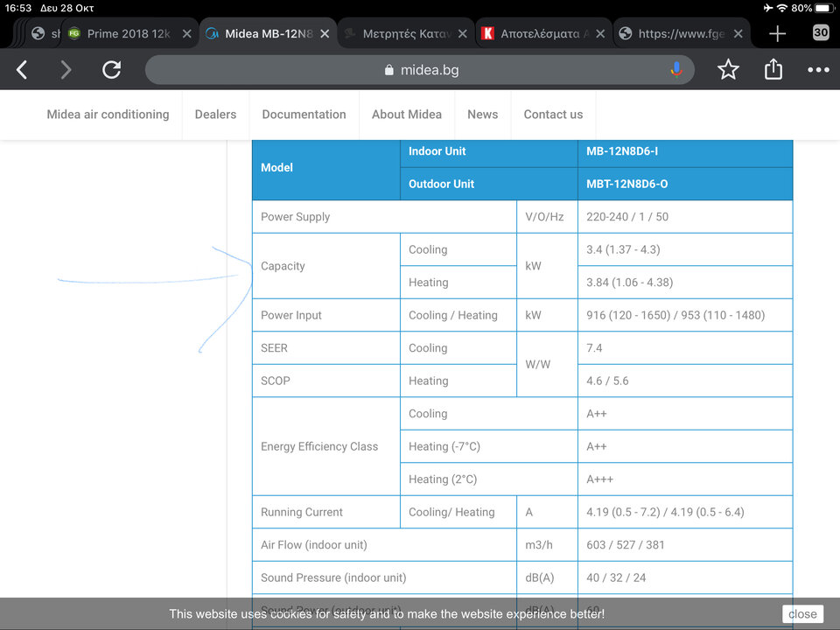This screenshot has width=840, height=630.
Task: Click the Running Current row label
Action: [x=302, y=512]
